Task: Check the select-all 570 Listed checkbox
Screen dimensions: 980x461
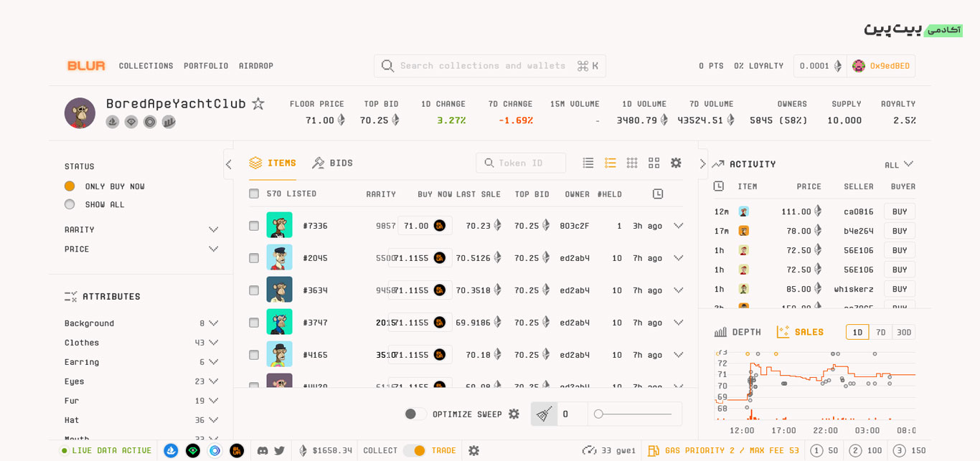Action: tap(254, 194)
